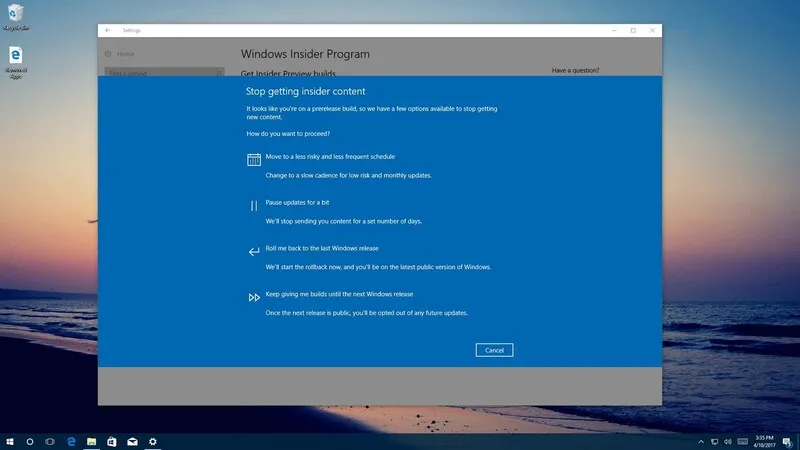800x450 pixels.
Task: Click the Home gear icon in Settings sidebar
Action: [x=108, y=54]
